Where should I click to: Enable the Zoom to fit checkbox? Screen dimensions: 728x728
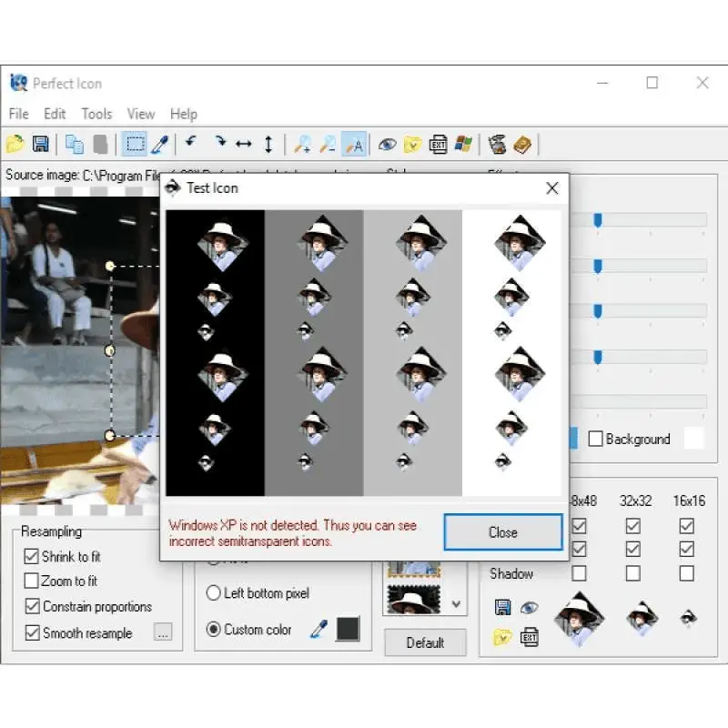click(x=31, y=581)
